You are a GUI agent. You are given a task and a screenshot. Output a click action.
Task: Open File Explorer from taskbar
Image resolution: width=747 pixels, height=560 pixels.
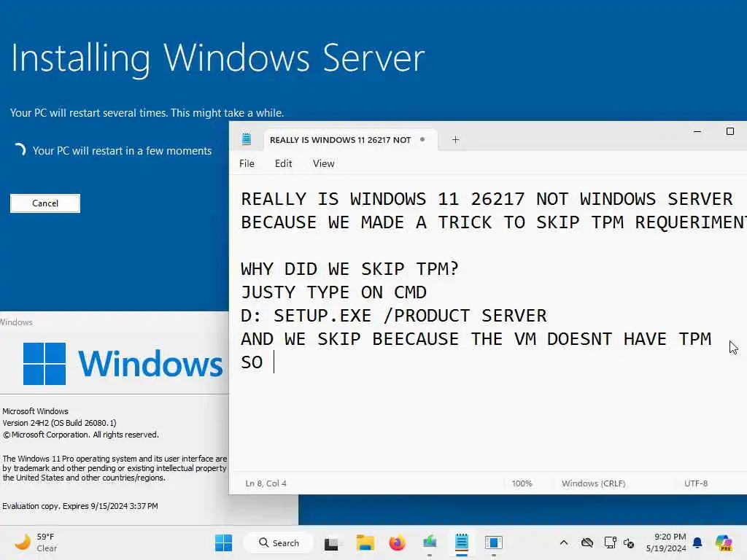point(365,542)
